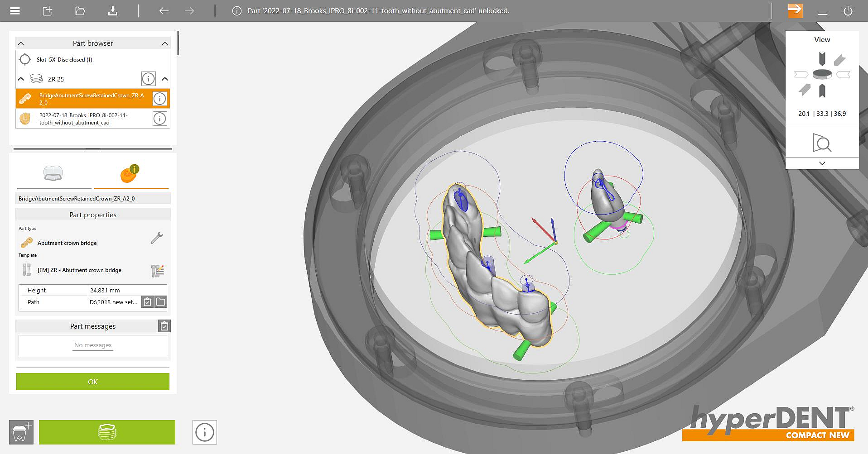
Task: Click the No messages box
Action: tap(93, 345)
